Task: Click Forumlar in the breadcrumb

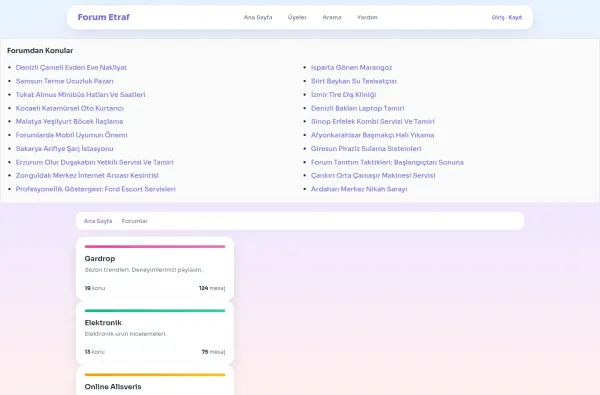Action: pos(135,221)
